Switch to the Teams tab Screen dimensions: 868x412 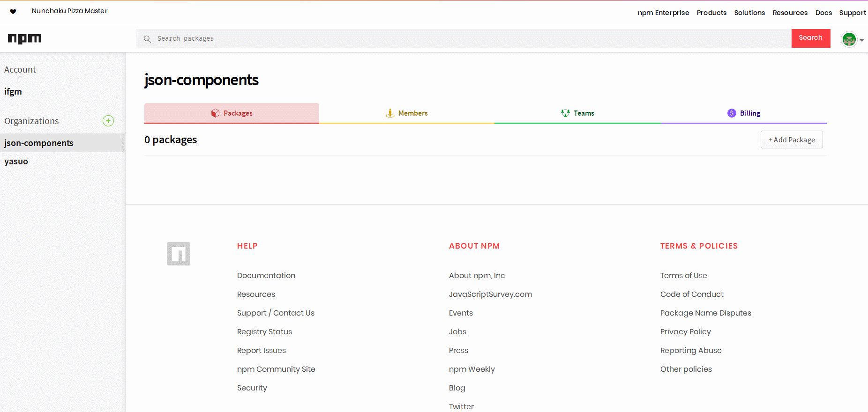(577, 113)
